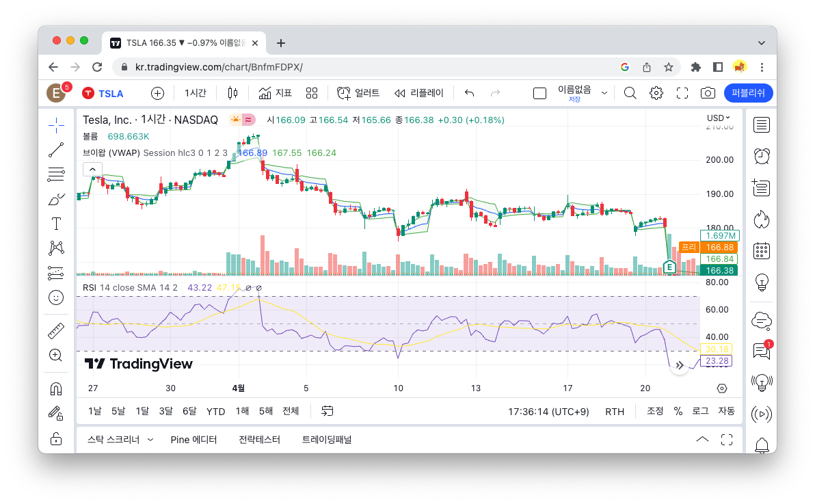The width and height of the screenshot is (815, 504).
Task: Open the Pine 에디터 tab
Action: click(x=193, y=440)
